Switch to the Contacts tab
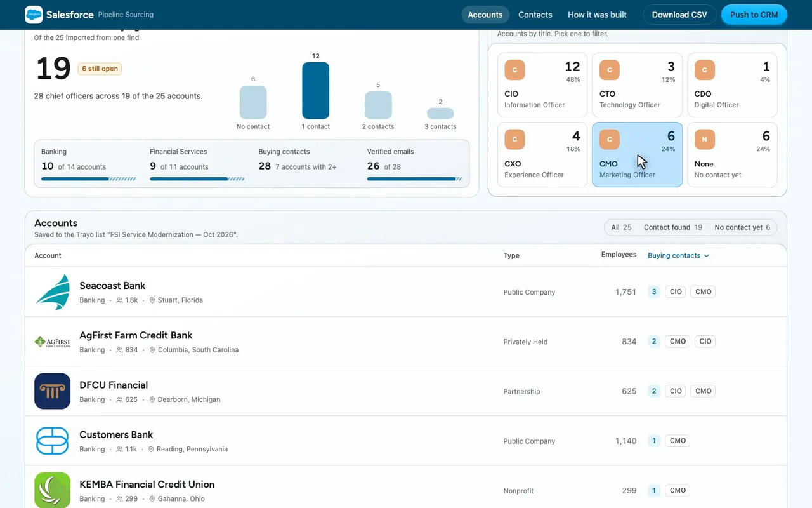 [535, 15]
